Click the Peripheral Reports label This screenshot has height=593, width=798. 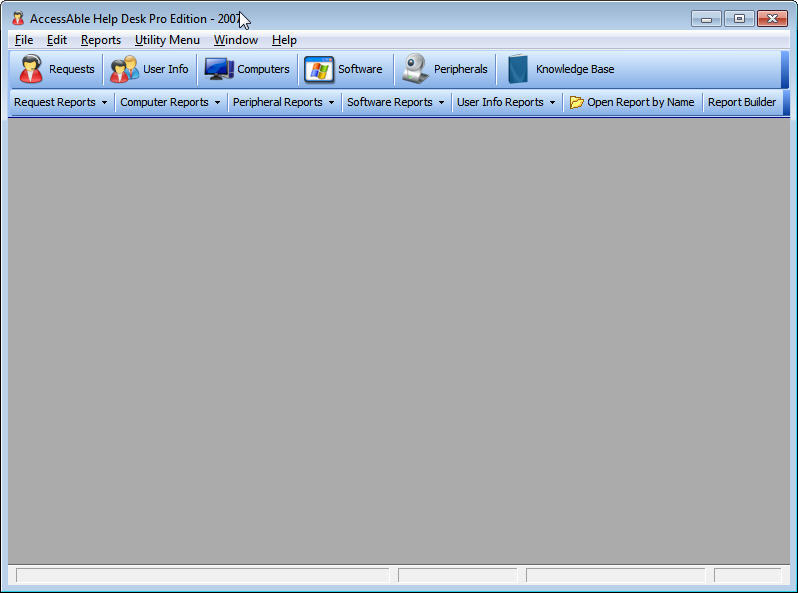277,102
